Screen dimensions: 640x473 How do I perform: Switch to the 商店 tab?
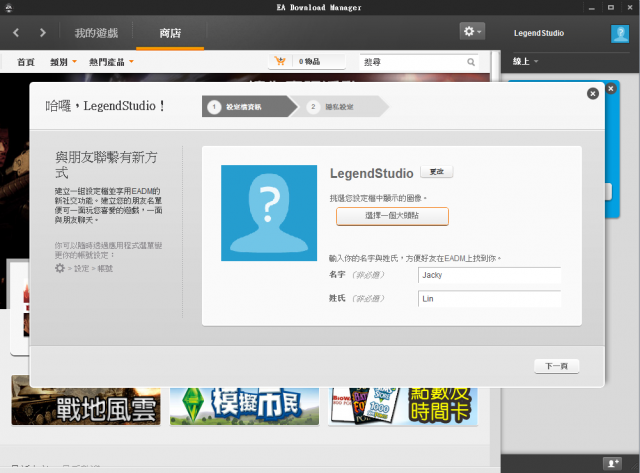[170, 34]
